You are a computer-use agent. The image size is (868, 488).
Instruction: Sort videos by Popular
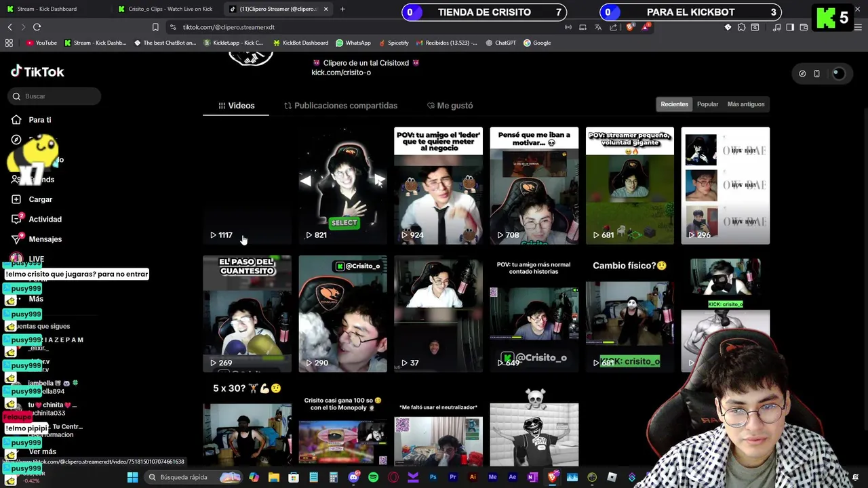(707, 104)
